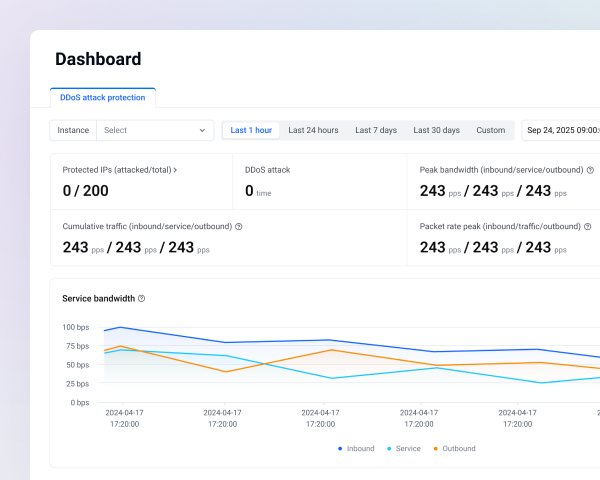Click help icon beside Service bandwidth title

click(x=141, y=299)
